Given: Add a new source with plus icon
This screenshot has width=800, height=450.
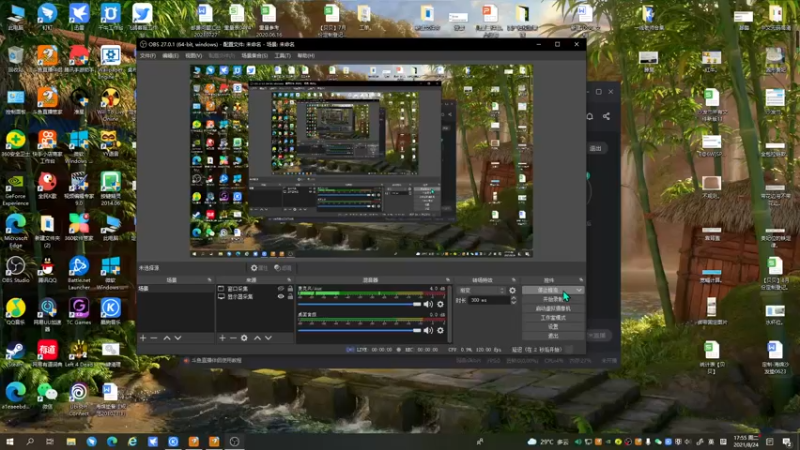Looking at the screenshot, I should [222, 338].
